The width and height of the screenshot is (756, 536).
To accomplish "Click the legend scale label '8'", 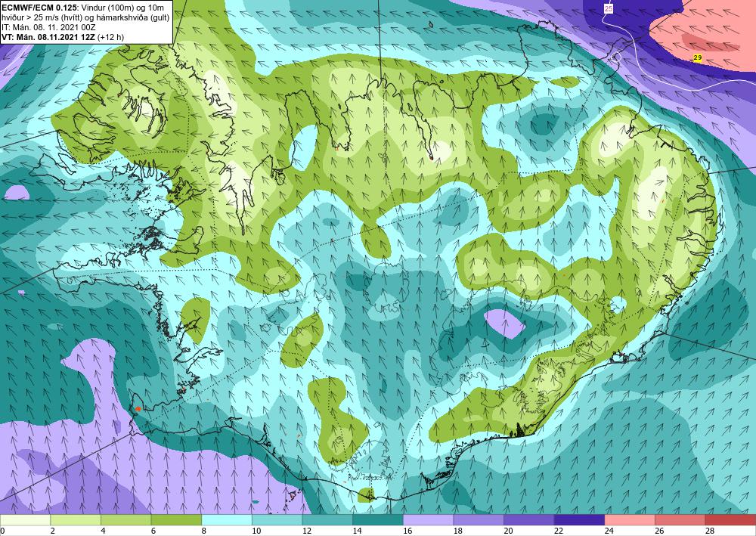I will click(x=203, y=531).
